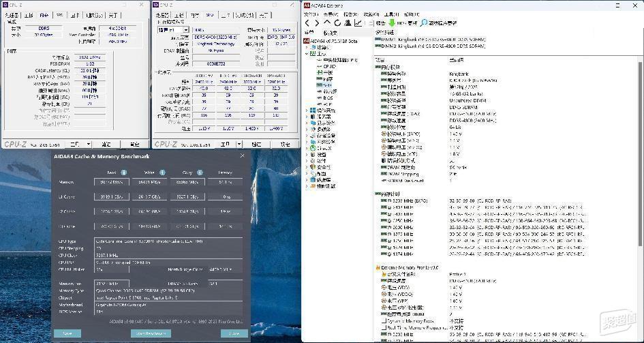Viewport: 644px width, 343px height.
Task: Click 确定 OK button in right CPU-Z
Action: (285, 144)
